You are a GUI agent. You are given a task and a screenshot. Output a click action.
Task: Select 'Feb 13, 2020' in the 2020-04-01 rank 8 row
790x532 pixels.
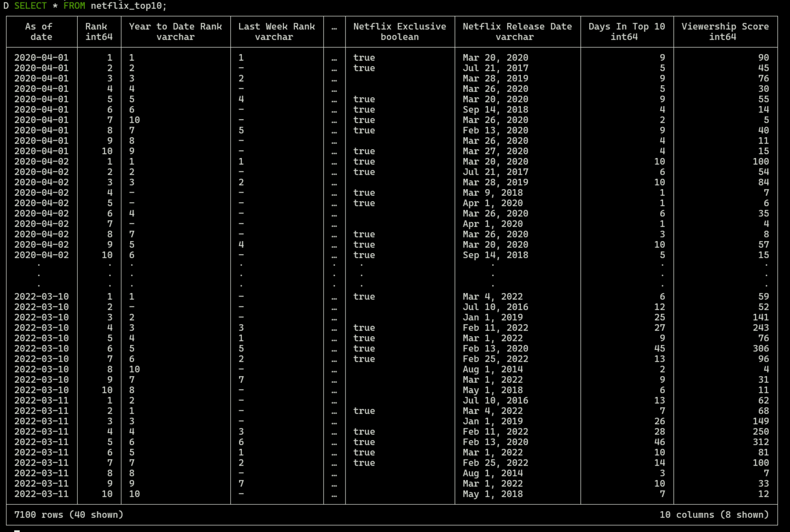tap(495, 130)
